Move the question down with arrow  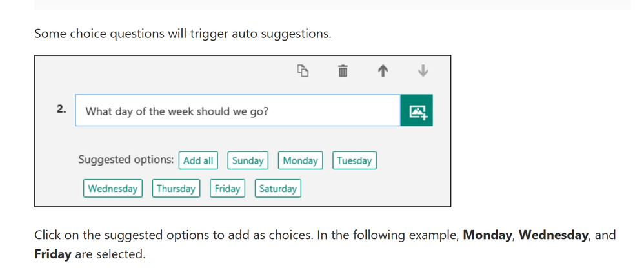423,71
